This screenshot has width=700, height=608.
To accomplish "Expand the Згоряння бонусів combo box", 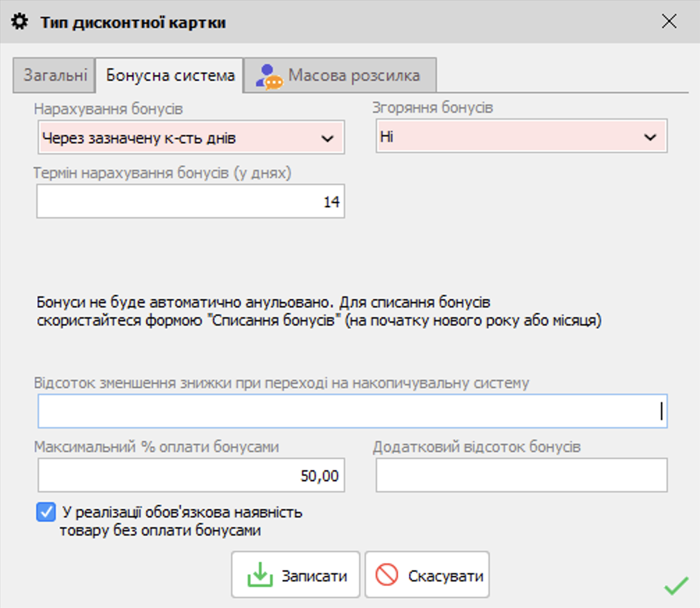I will pyautogui.click(x=521, y=136).
